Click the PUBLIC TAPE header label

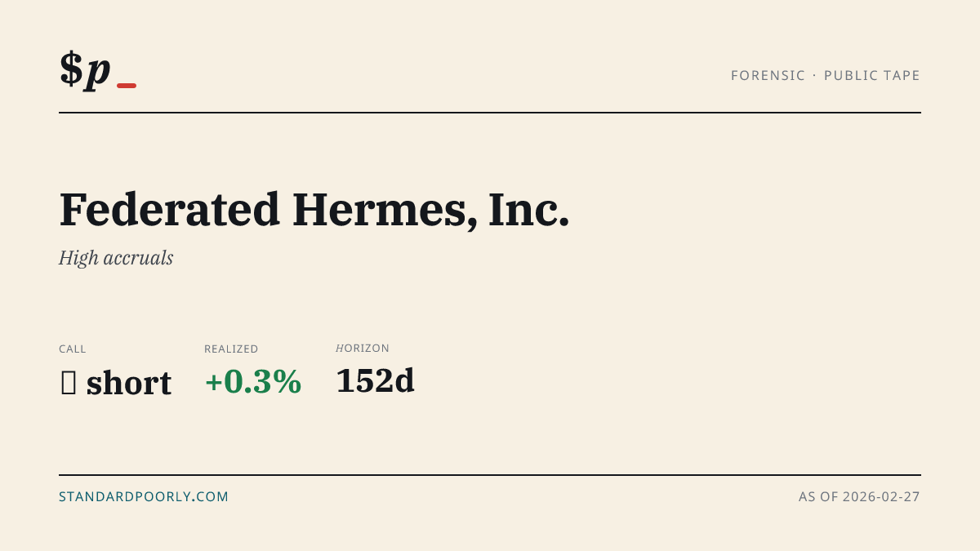pyautogui.click(x=872, y=75)
